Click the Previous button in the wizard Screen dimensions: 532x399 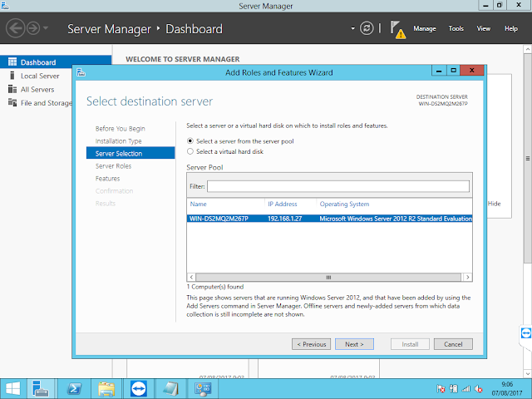pos(311,344)
